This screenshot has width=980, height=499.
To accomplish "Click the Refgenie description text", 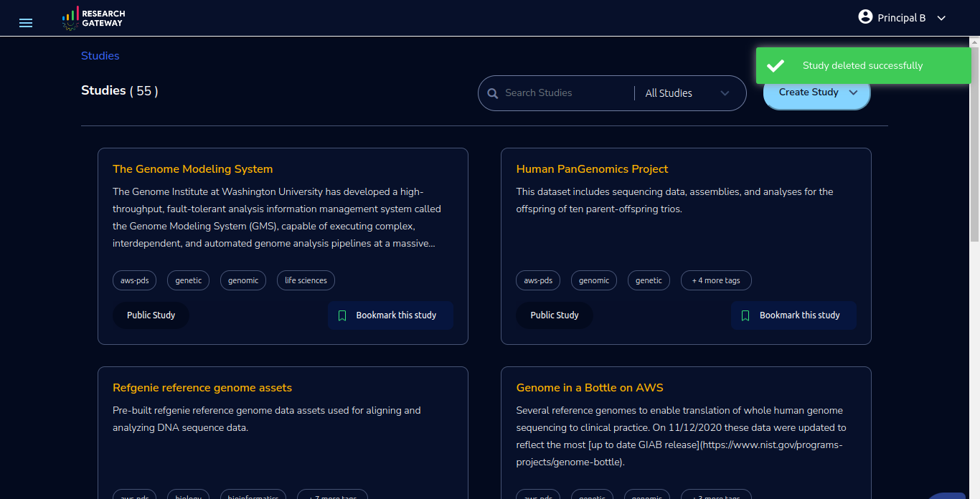I will [x=267, y=419].
